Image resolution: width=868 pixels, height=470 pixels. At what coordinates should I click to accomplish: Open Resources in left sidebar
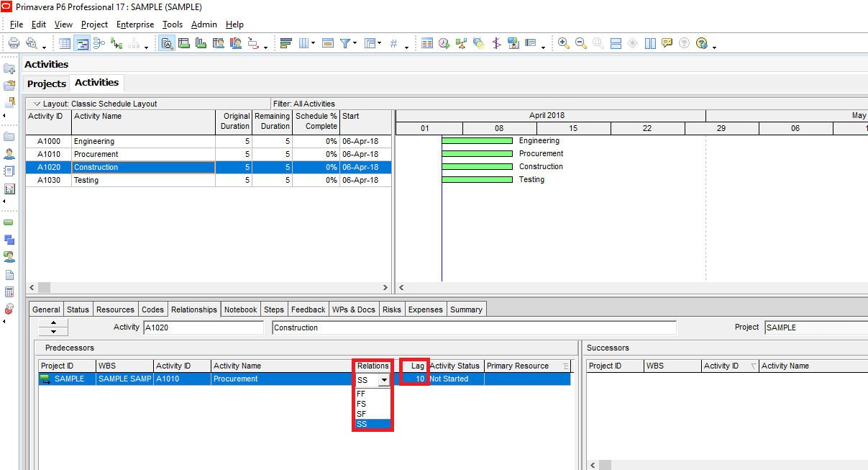[x=9, y=154]
